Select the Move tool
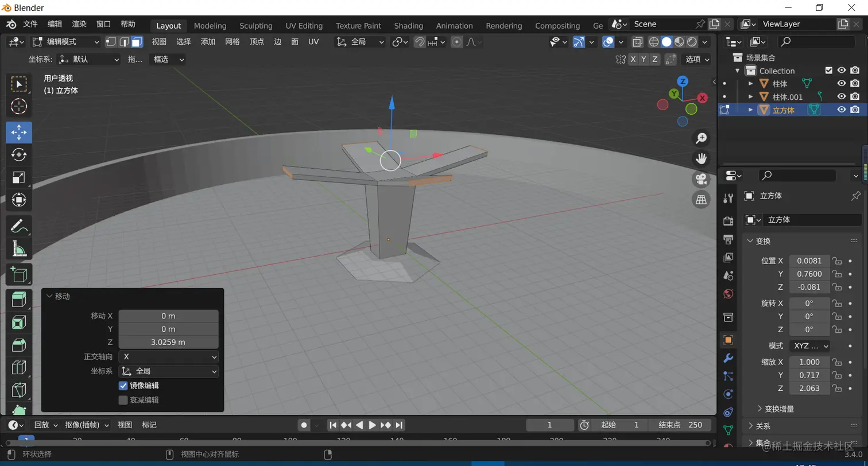The height and width of the screenshot is (466, 868). tap(19, 132)
